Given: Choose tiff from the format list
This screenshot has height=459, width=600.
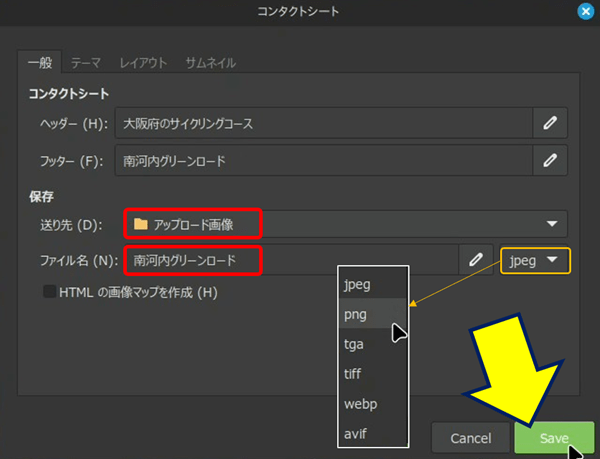Looking at the screenshot, I should [x=372, y=374].
